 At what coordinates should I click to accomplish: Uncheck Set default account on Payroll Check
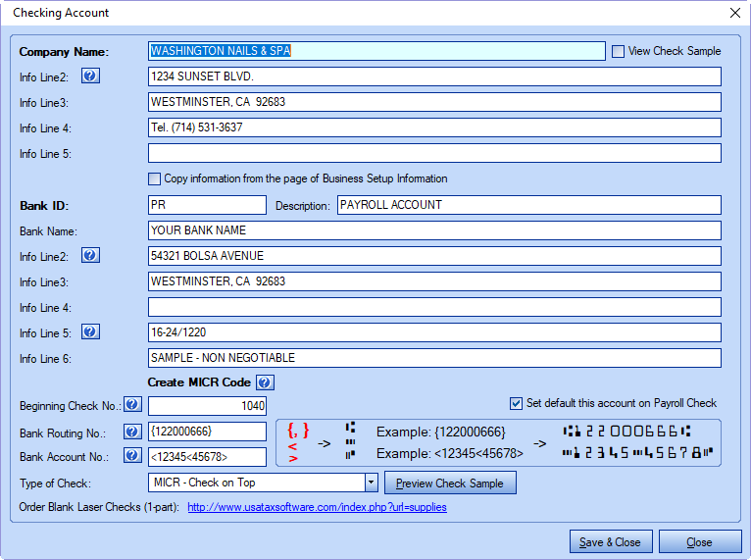click(x=516, y=403)
